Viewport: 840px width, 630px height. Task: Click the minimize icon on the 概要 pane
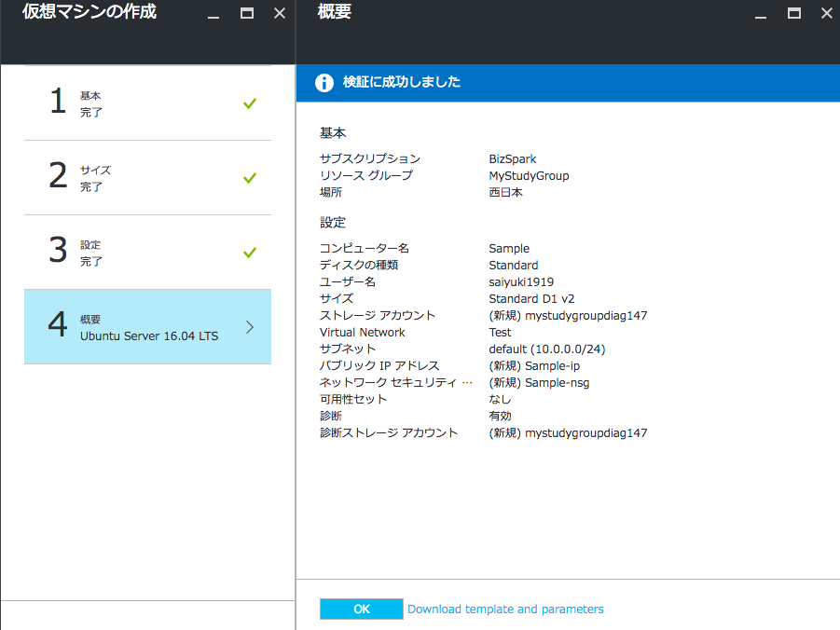point(762,13)
